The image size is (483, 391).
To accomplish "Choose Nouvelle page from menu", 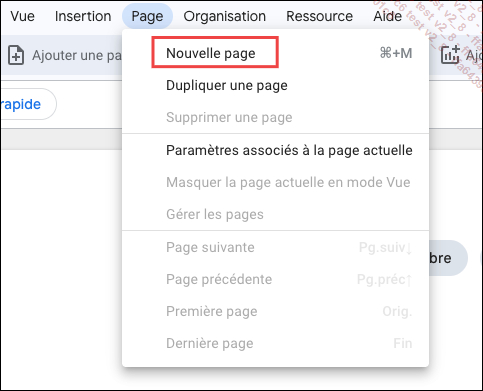I will tap(276, 53).
